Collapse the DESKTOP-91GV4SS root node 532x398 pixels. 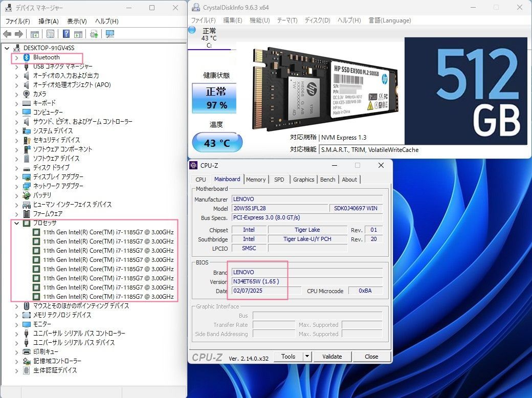pyautogui.click(x=7, y=48)
